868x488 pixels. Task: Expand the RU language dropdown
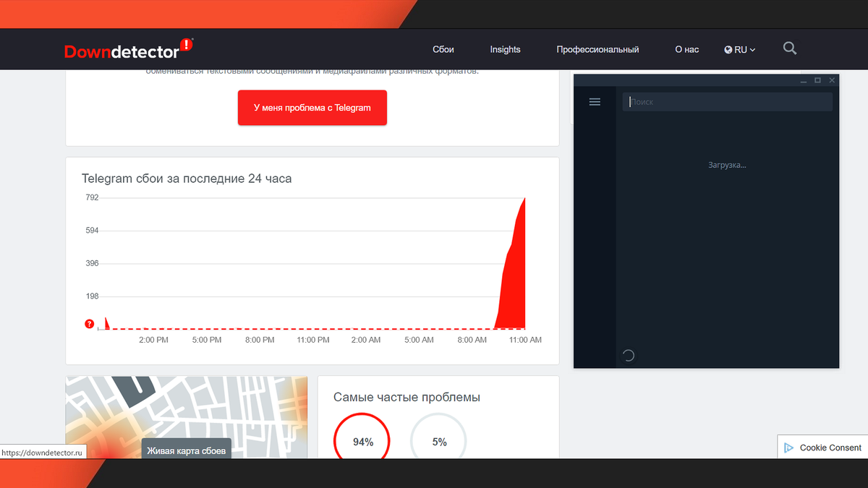tap(740, 50)
